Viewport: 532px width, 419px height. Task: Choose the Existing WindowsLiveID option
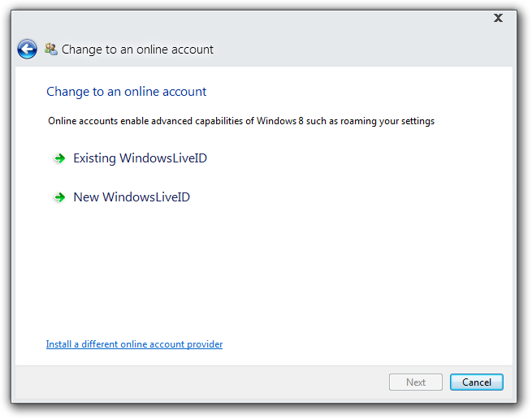click(140, 158)
